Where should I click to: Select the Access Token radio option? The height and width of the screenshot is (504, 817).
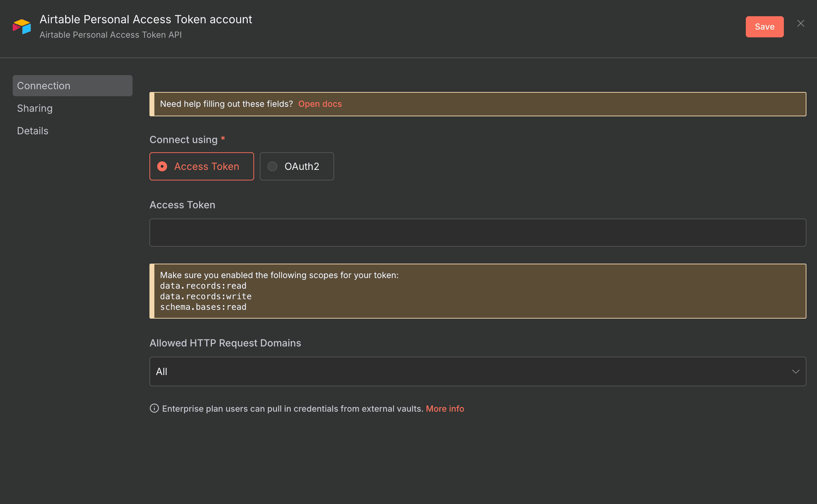click(x=202, y=166)
